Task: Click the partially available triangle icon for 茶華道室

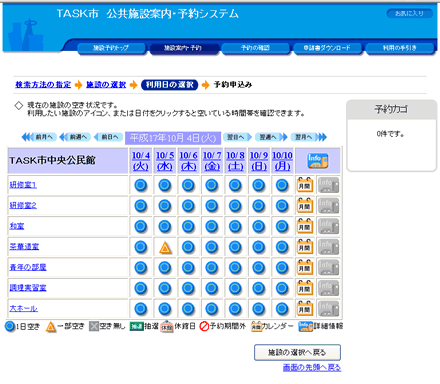Action: pyautogui.click(x=165, y=247)
